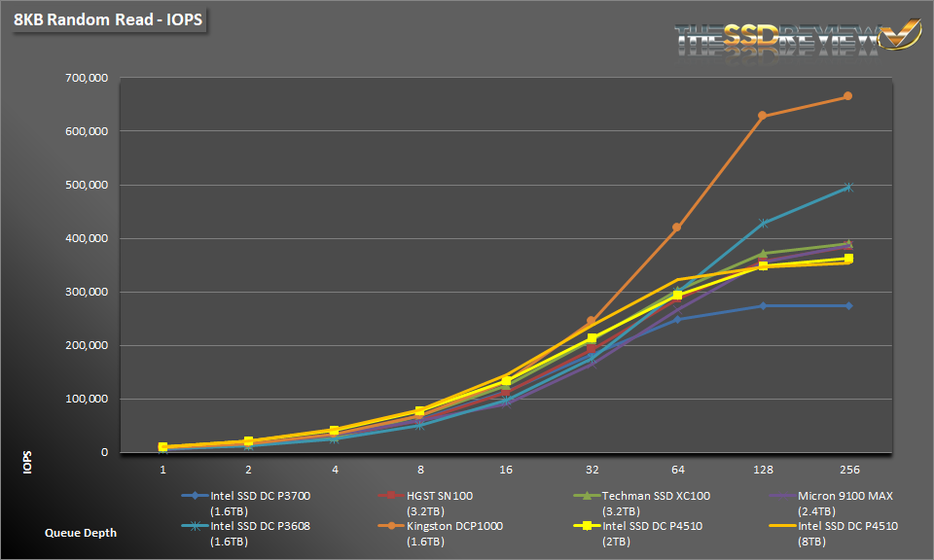Click the Intel P3608 data point at queue depth 256

point(848,188)
